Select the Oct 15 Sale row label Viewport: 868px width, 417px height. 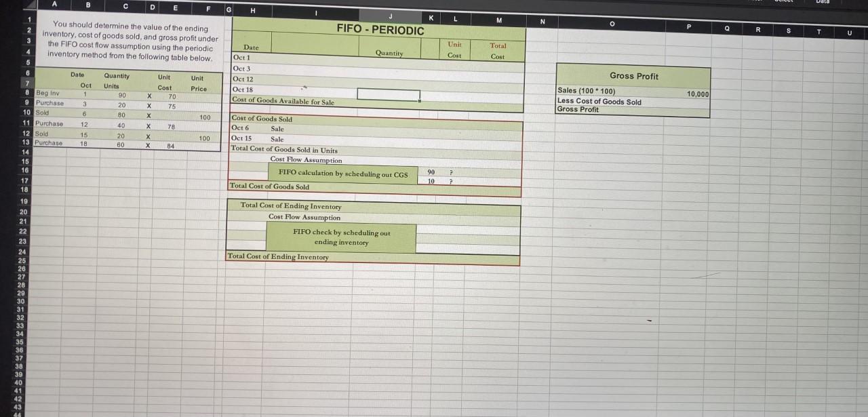(258, 139)
